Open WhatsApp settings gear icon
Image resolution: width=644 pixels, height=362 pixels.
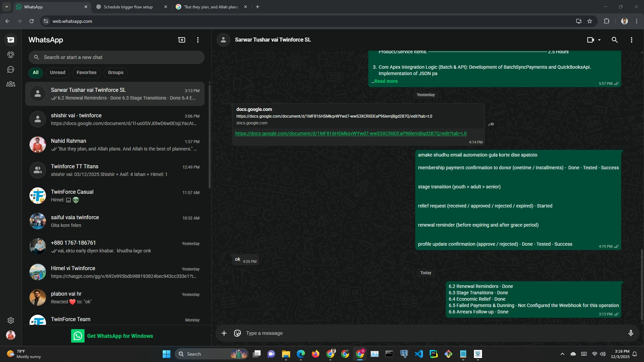(11, 320)
